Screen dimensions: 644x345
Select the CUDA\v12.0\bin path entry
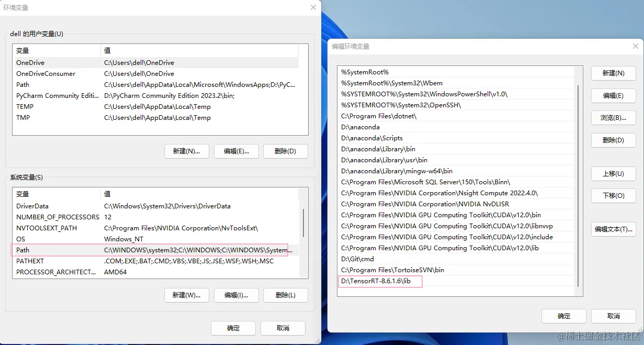pyautogui.click(x=456, y=215)
